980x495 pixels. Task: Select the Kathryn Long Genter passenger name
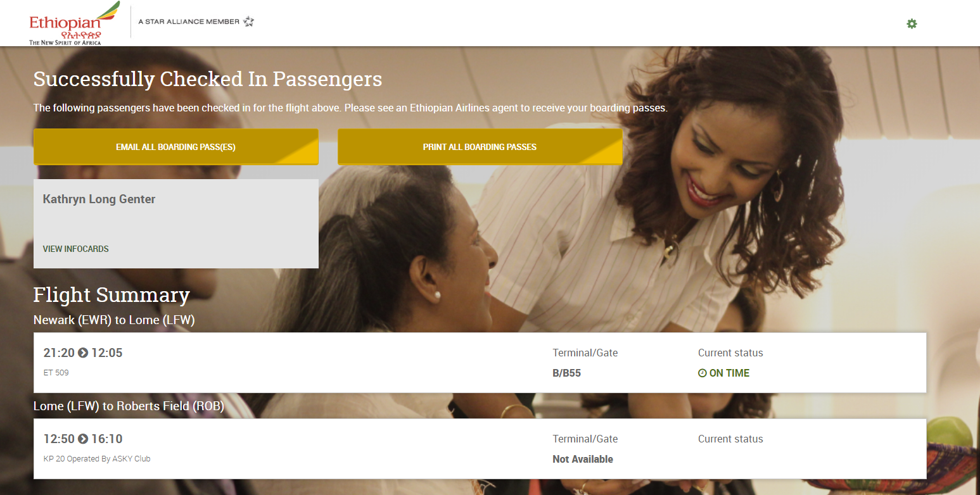tap(99, 199)
